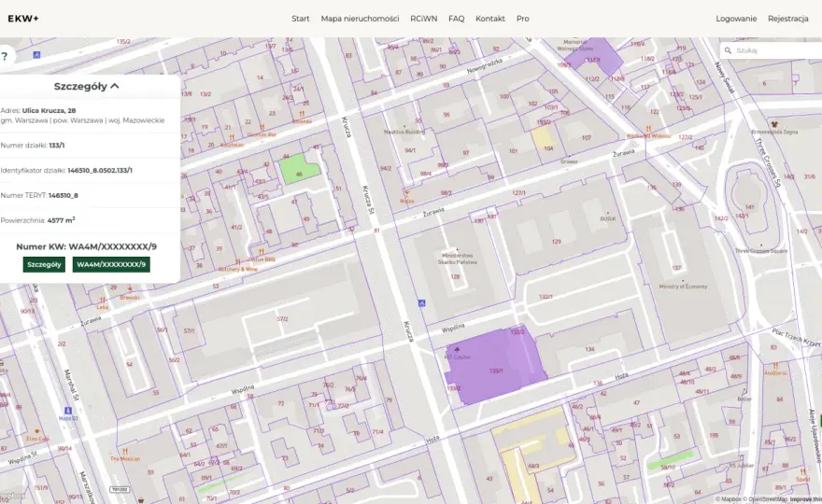Screen dimensions: 822x504
Task: Click the blue wheelchair icon on Krucza street
Action: 421,303
